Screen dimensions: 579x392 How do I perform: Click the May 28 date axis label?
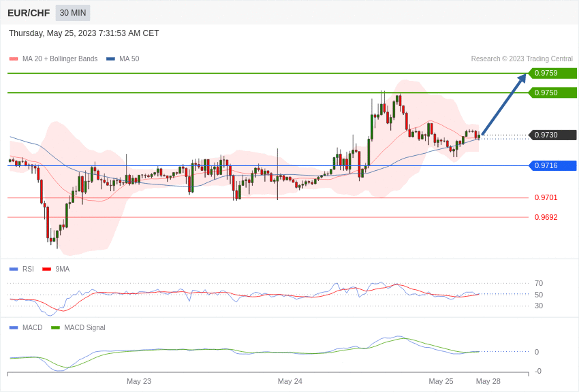click(x=488, y=381)
